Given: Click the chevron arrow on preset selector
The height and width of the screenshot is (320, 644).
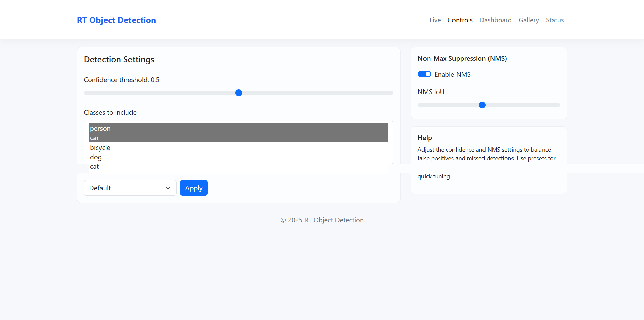Looking at the screenshot, I should 168,188.
